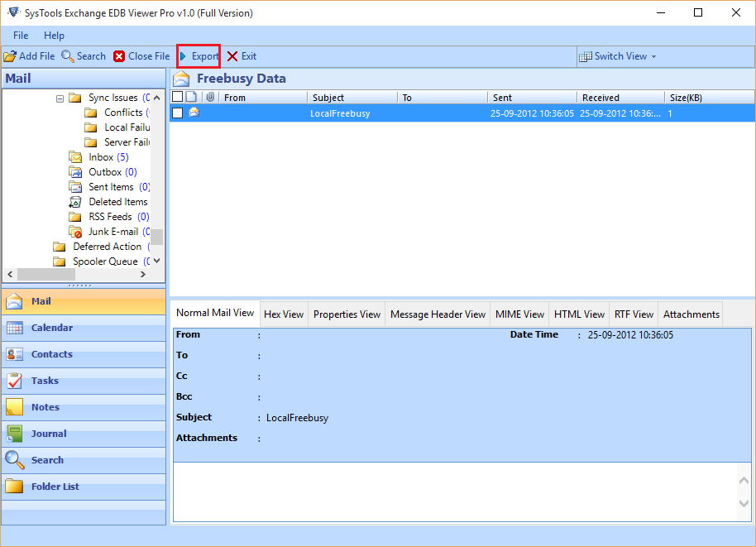Screen dimensions: 756x547
Task: Open the Help menu
Action: coord(54,36)
